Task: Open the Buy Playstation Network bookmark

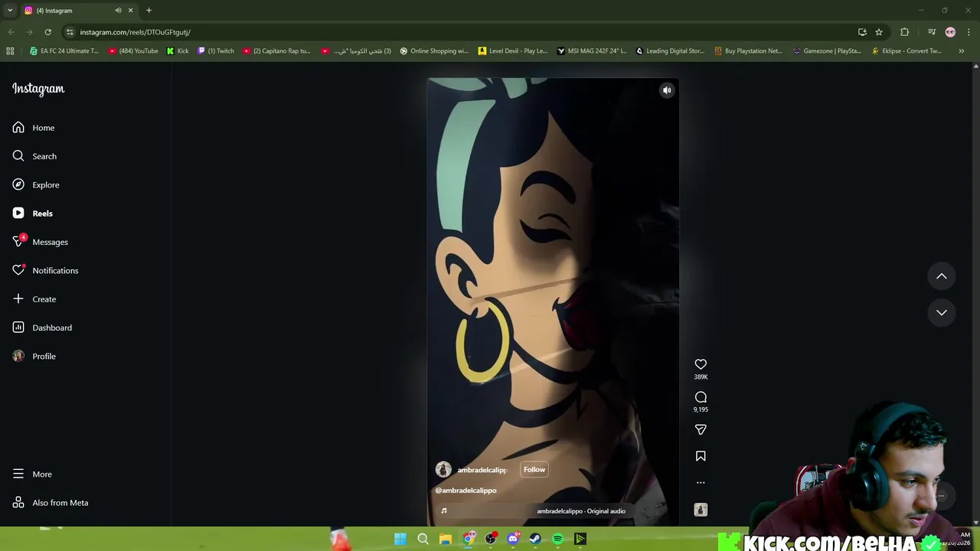Action: (749, 51)
